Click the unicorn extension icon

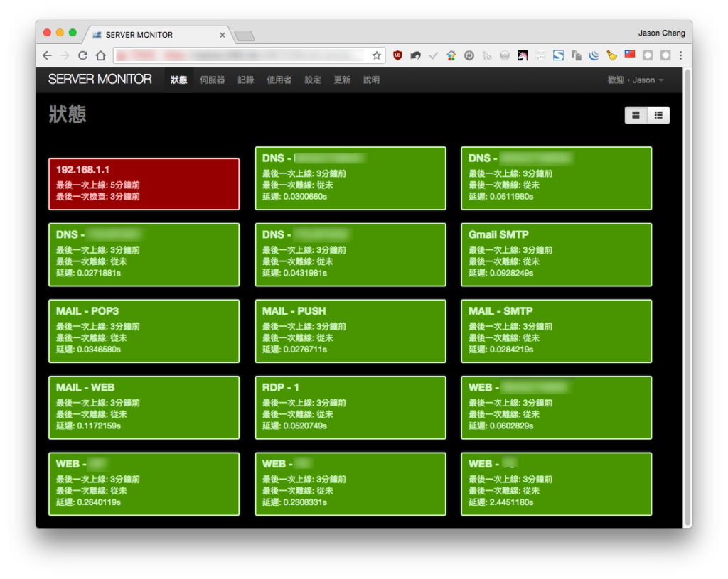click(x=523, y=55)
